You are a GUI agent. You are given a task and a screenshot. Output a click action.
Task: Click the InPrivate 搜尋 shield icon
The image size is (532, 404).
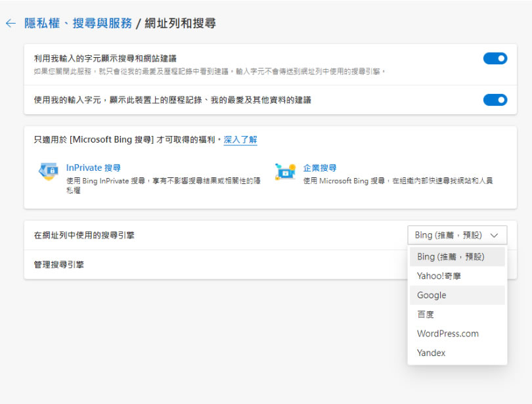click(x=47, y=171)
